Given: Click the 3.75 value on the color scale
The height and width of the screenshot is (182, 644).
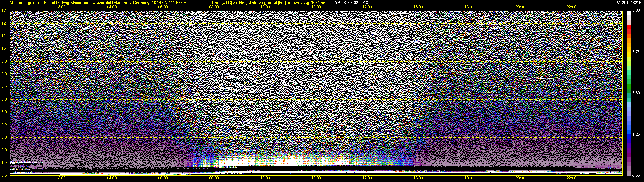Looking at the screenshot, I should tap(636, 52).
